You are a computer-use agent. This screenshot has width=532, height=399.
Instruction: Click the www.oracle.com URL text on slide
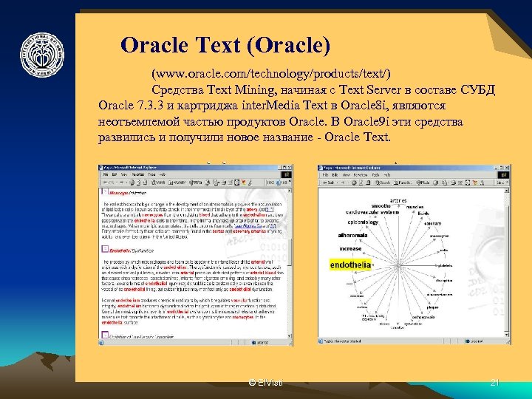[x=270, y=74]
